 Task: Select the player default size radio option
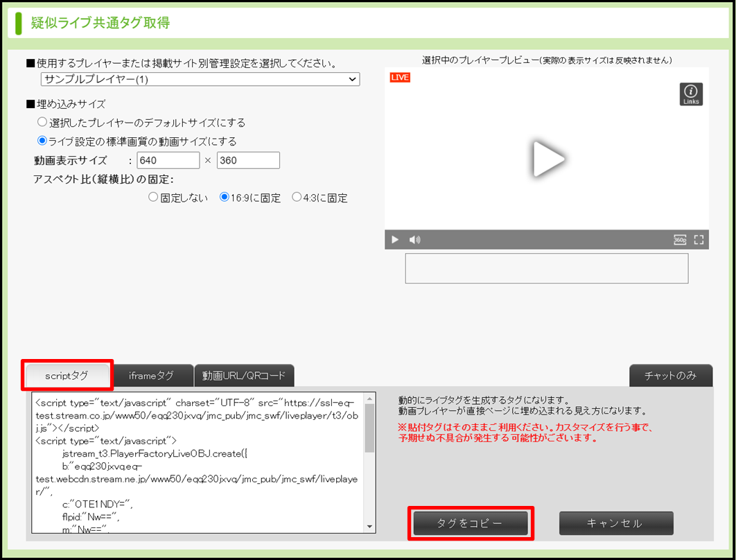42,123
